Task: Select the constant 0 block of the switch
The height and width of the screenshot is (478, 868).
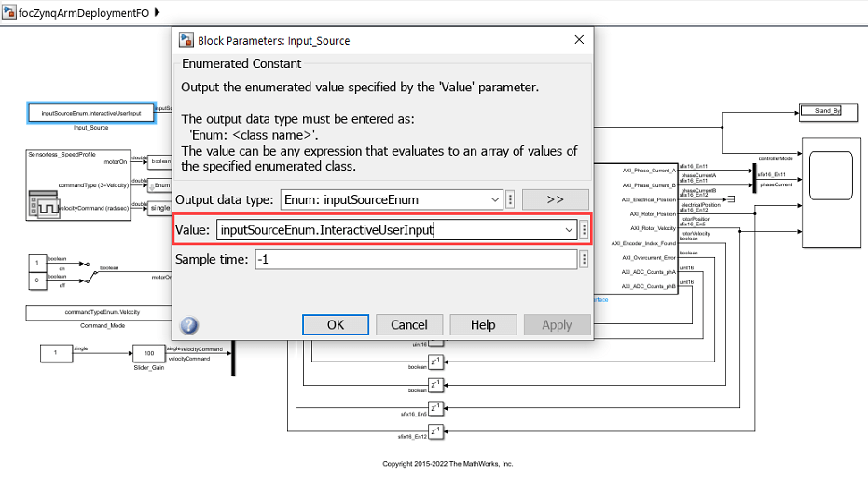Action: coord(37,280)
